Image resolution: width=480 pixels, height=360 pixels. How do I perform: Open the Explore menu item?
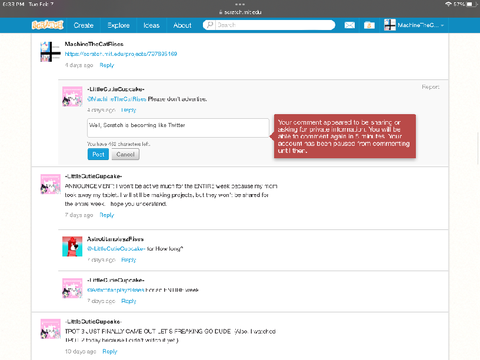click(x=118, y=25)
